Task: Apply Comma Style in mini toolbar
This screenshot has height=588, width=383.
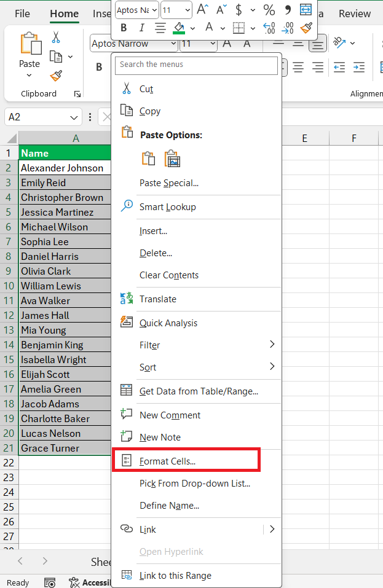Action: 288,10
